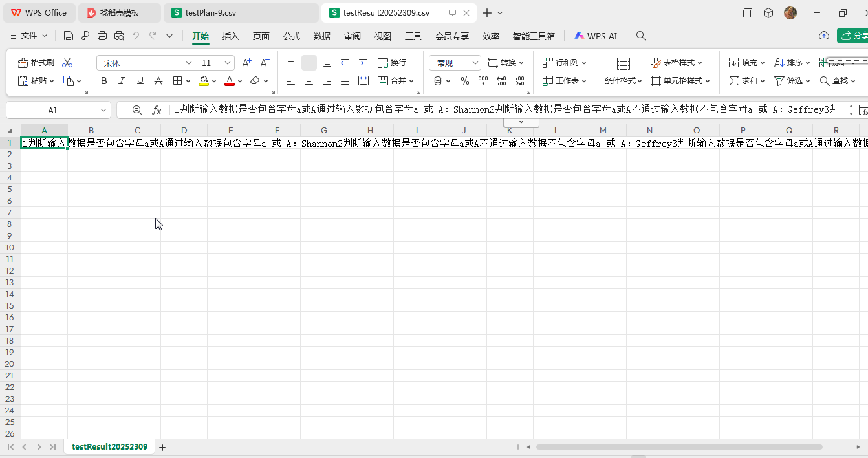Viewport: 868px width, 458px height.
Task: Click the Find (查找) magnifier icon
Action: (x=825, y=81)
